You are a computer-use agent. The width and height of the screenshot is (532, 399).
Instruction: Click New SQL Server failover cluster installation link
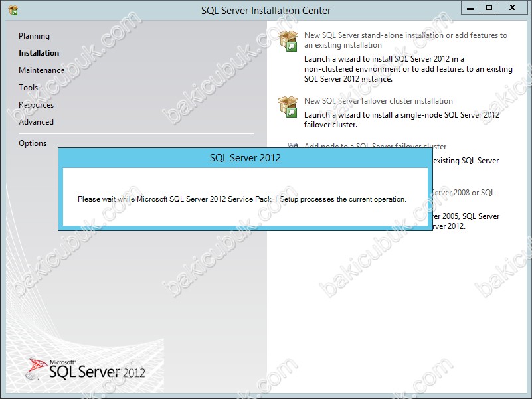(379, 101)
